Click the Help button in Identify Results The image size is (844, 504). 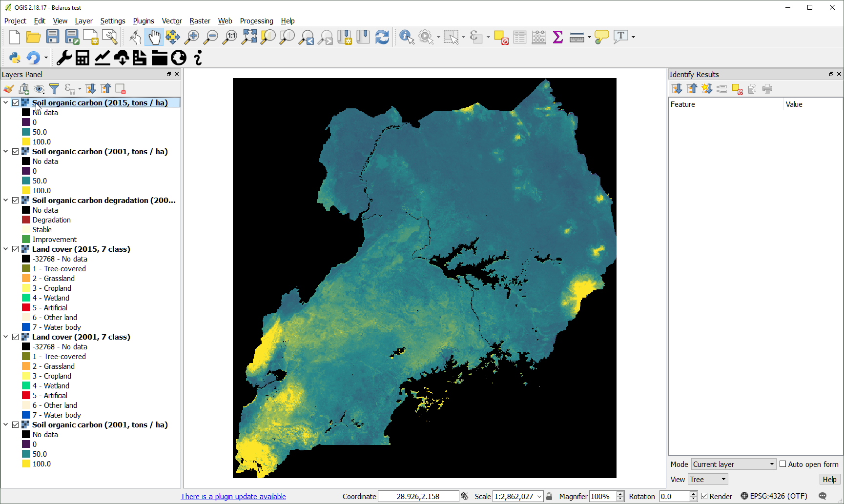[829, 479]
